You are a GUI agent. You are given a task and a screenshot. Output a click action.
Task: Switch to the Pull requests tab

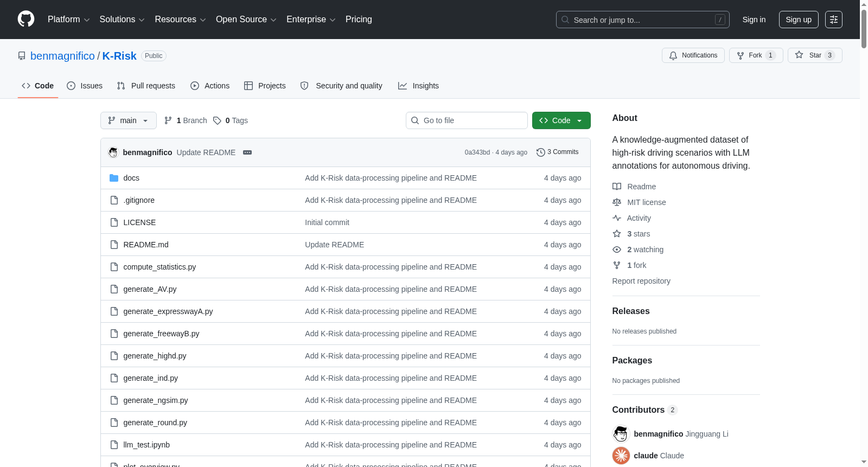pos(146,86)
